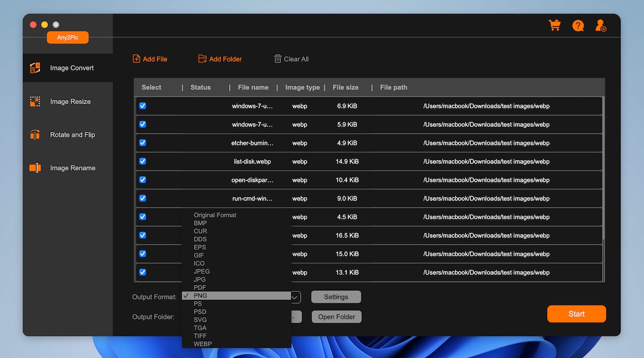Click the Output Format dropdown arrow

coord(295,297)
